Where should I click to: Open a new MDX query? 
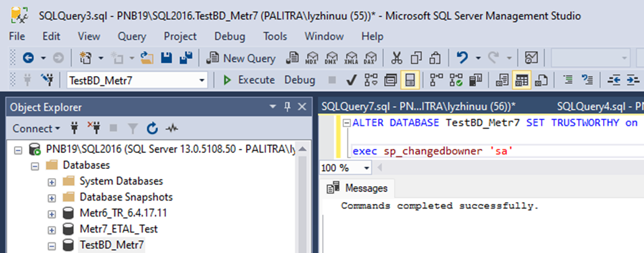click(312, 58)
